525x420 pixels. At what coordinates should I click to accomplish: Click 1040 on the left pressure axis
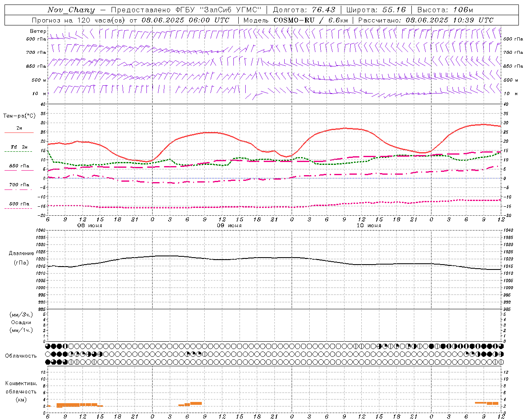40,231
